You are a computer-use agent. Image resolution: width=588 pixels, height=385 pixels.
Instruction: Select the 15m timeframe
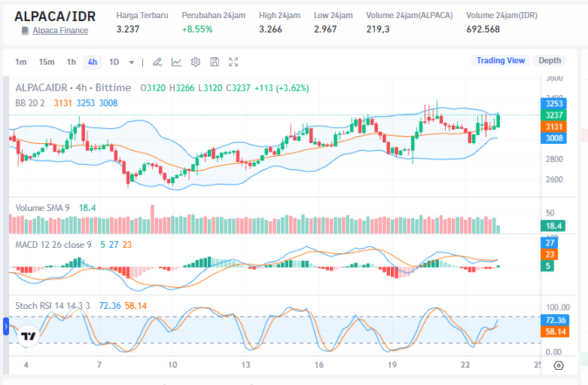point(47,62)
